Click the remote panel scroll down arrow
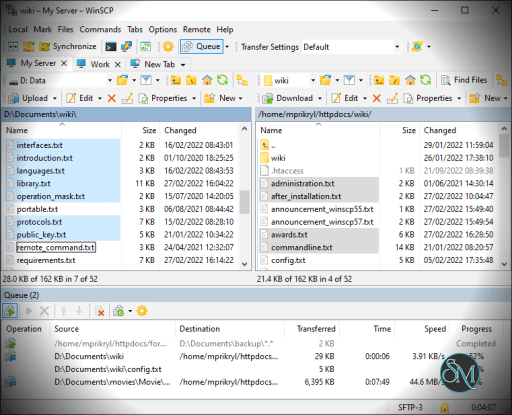 504,264
